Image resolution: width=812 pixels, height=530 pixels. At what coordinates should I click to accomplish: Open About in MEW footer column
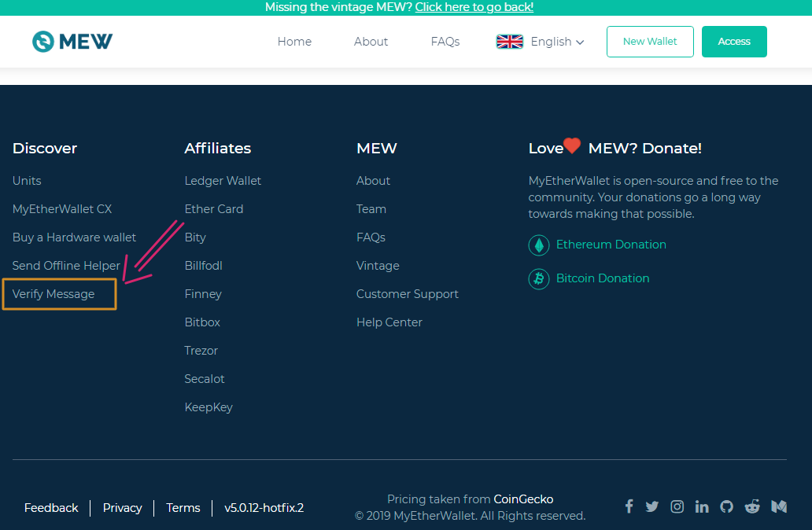(374, 181)
